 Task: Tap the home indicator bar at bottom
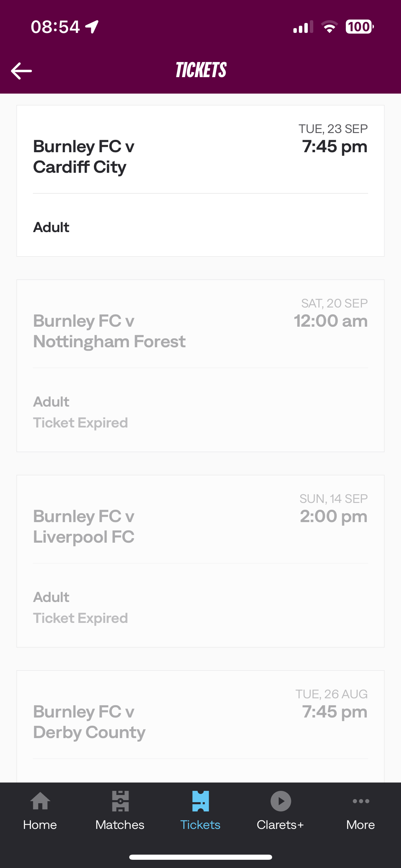[x=200, y=857]
